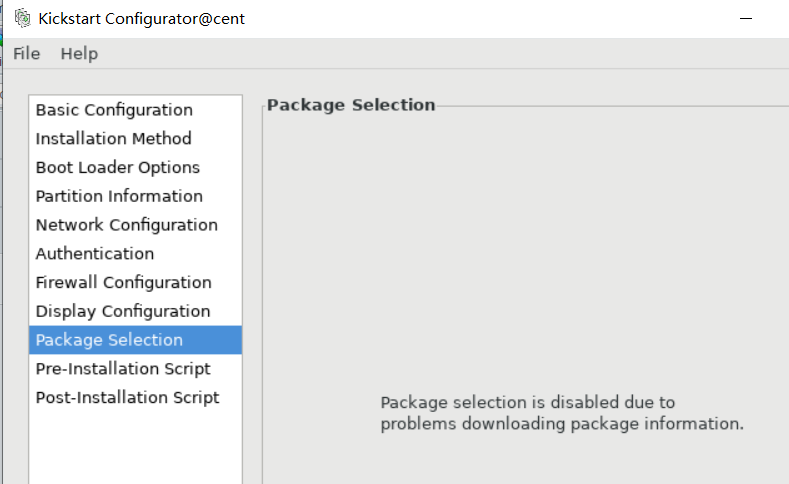Screen dimensions: 789x484
Task: Click the Package Selection panel heading
Action: [351, 105]
